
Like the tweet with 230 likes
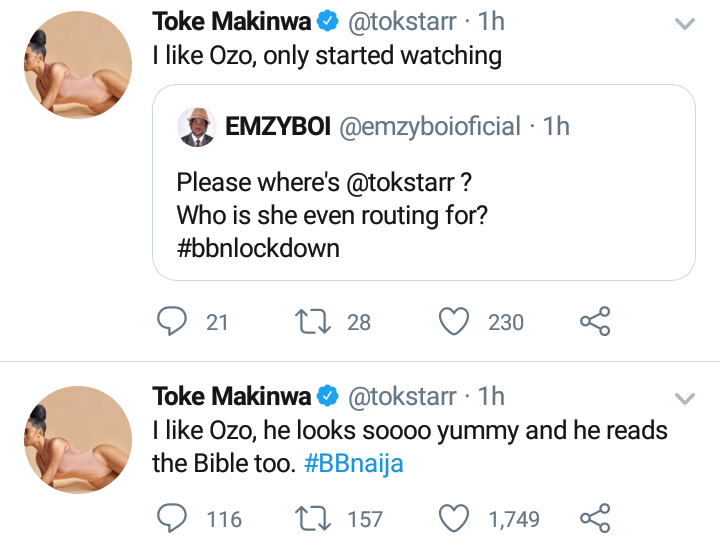[x=455, y=321]
